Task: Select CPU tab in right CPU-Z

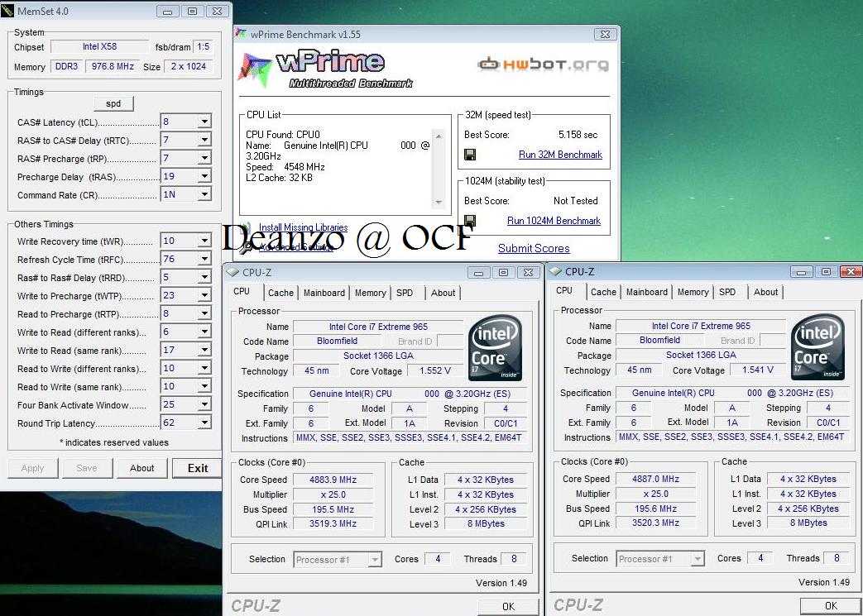Action: [564, 290]
